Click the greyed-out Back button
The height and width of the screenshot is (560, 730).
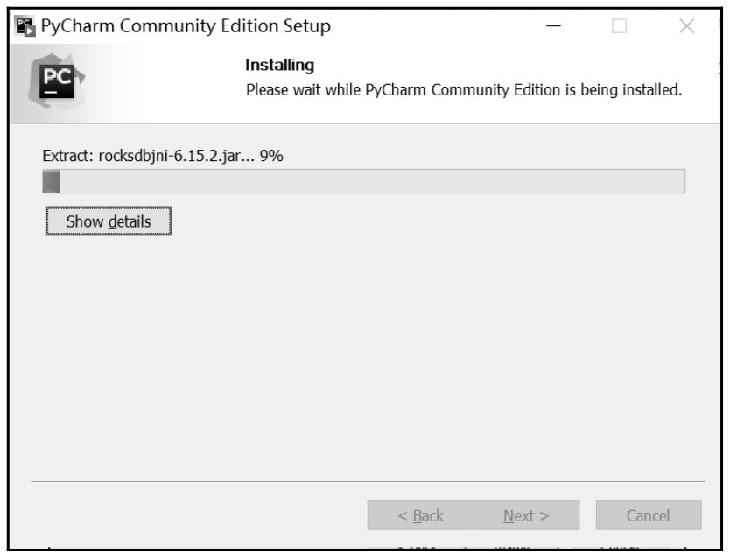click(x=420, y=515)
